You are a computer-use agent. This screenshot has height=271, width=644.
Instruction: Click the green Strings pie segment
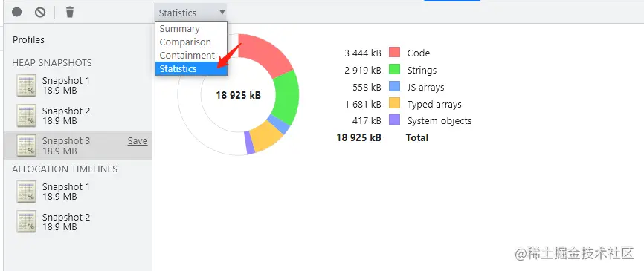[287, 97]
